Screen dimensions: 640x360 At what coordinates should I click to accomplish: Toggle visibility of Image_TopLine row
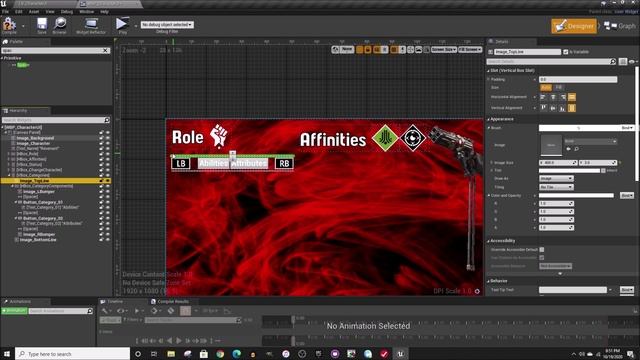pos(108,180)
